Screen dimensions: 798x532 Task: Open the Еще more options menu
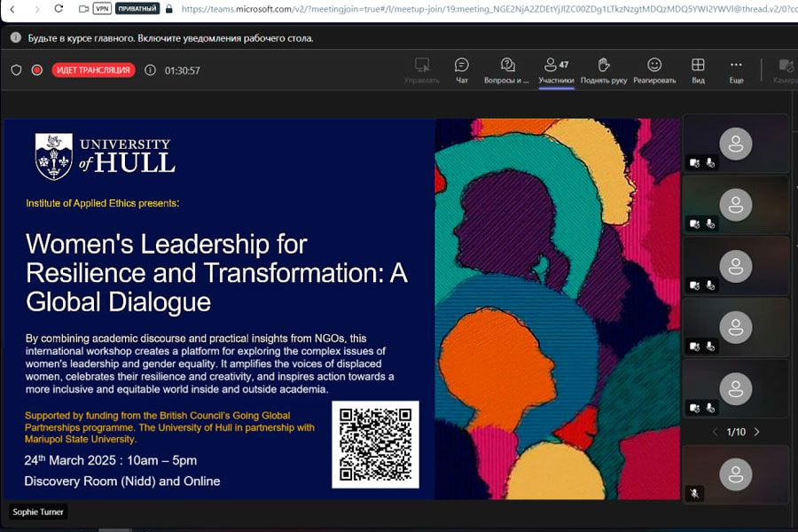(736, 71)
